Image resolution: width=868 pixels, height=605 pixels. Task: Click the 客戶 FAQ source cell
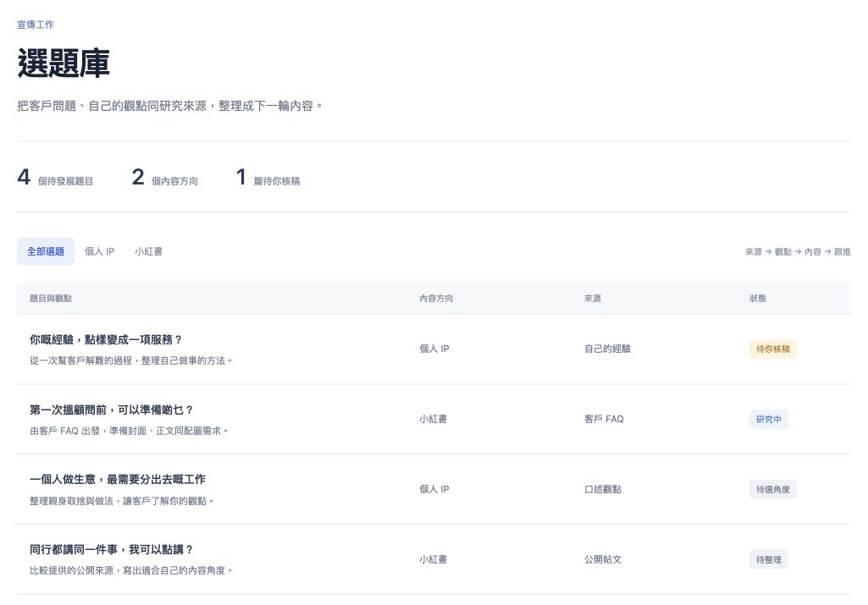(604, 419)
